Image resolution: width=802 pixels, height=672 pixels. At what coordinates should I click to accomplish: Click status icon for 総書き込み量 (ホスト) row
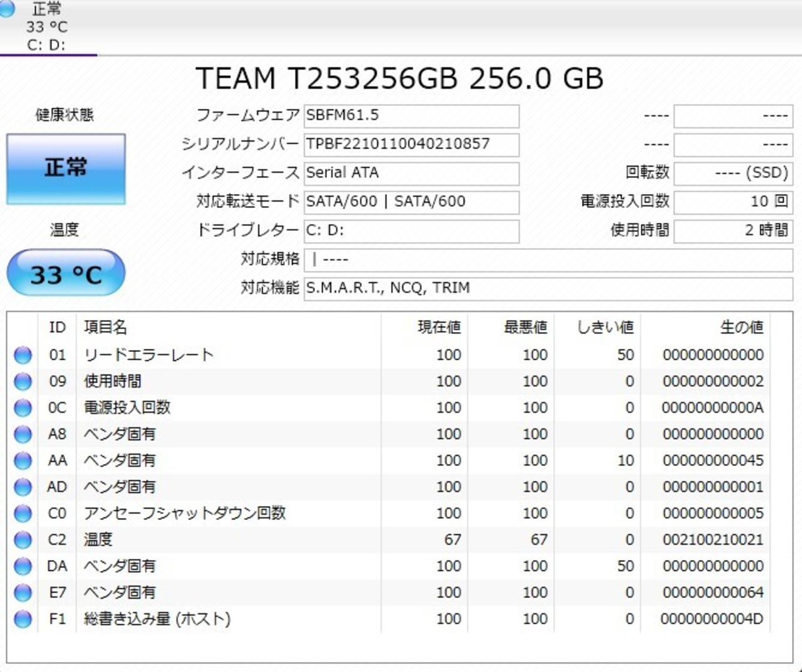pyautogui.click(x=23, y=619)
